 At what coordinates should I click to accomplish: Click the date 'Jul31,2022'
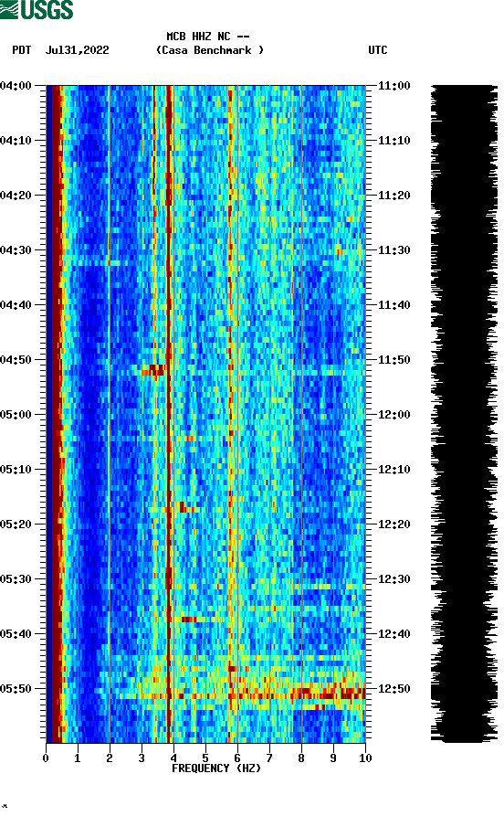tap(77, 50)
